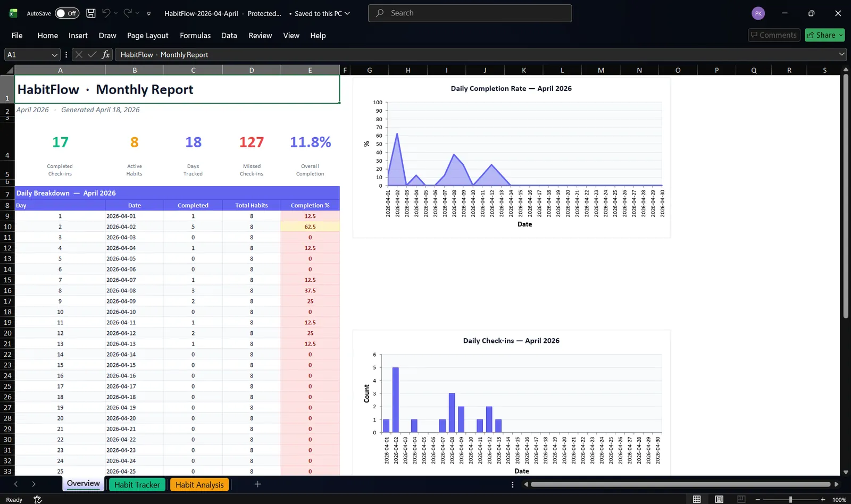The width and height of the screenshot is (851, 504).
Task: Open the Page Layout ribbon tab
Action: [x=148, y=36]
